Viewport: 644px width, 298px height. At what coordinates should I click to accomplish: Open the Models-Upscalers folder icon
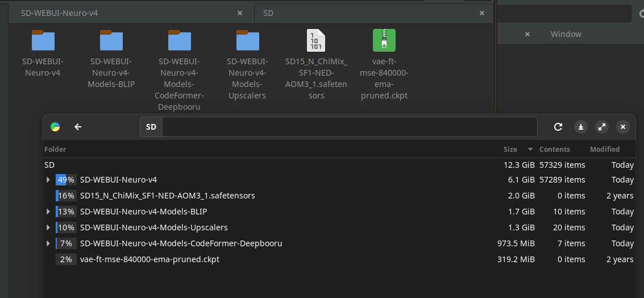[248, 41]
